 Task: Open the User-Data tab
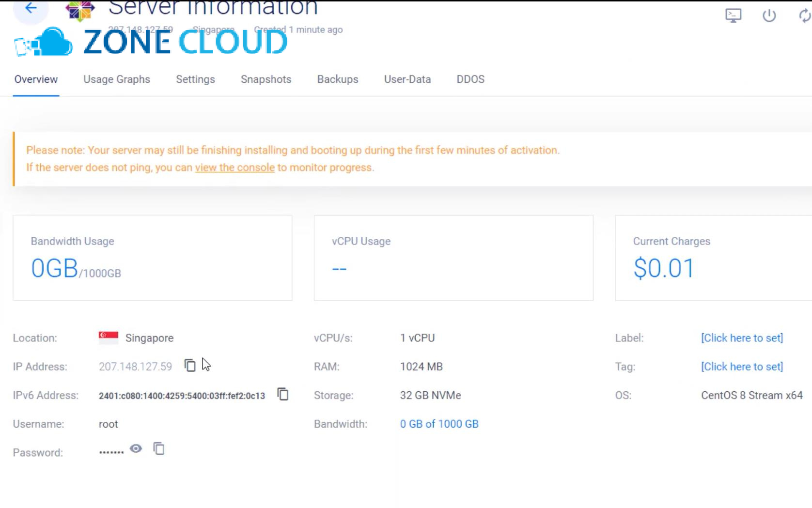pos(407,79)
